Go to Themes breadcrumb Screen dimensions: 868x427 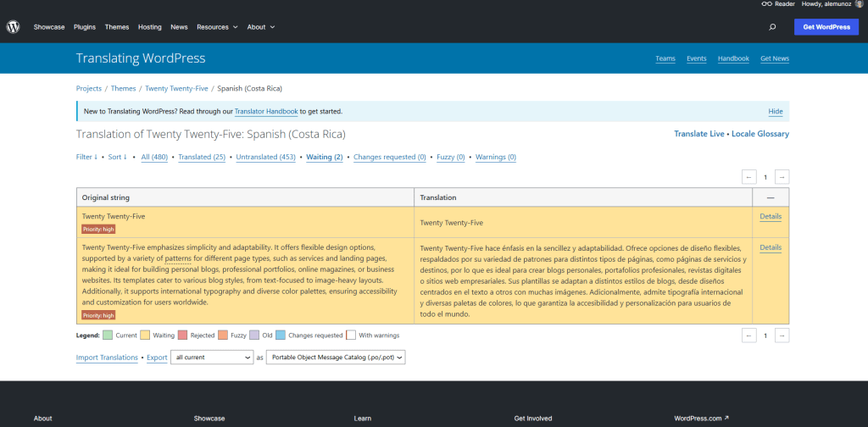124,88
